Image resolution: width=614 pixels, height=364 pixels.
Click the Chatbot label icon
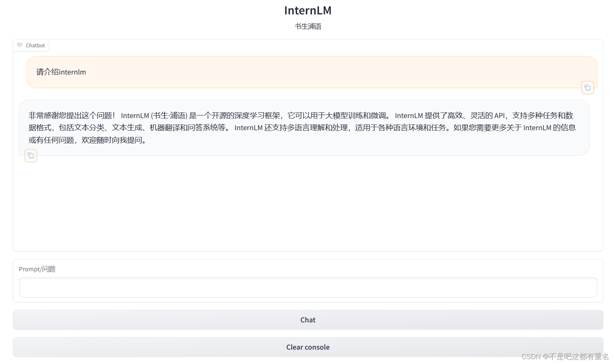(20, 45)
